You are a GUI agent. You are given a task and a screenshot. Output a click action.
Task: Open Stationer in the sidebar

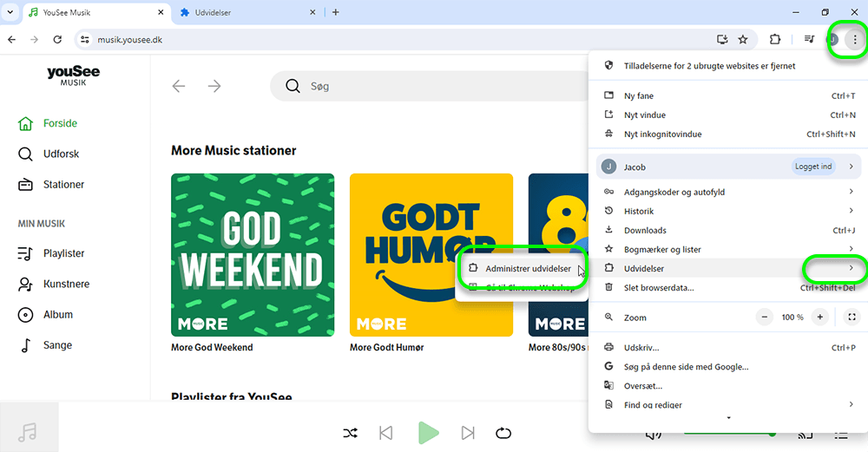pos(63,185)
